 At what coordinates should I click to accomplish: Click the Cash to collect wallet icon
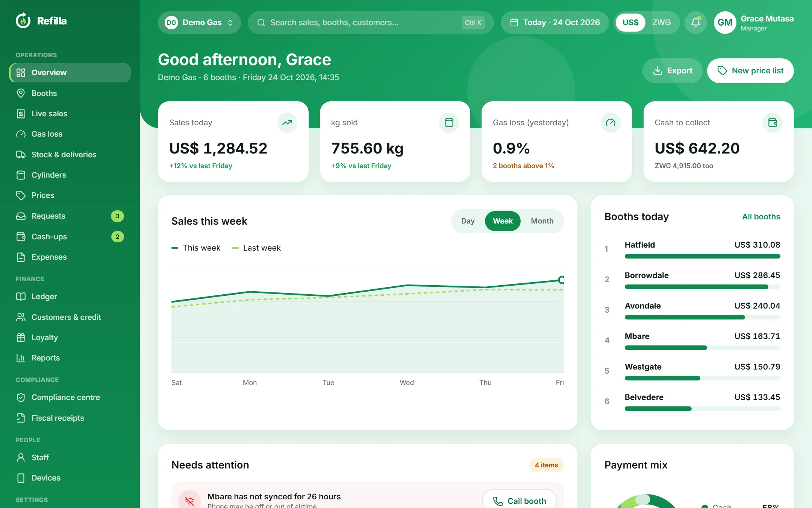[x=773, y=123]
